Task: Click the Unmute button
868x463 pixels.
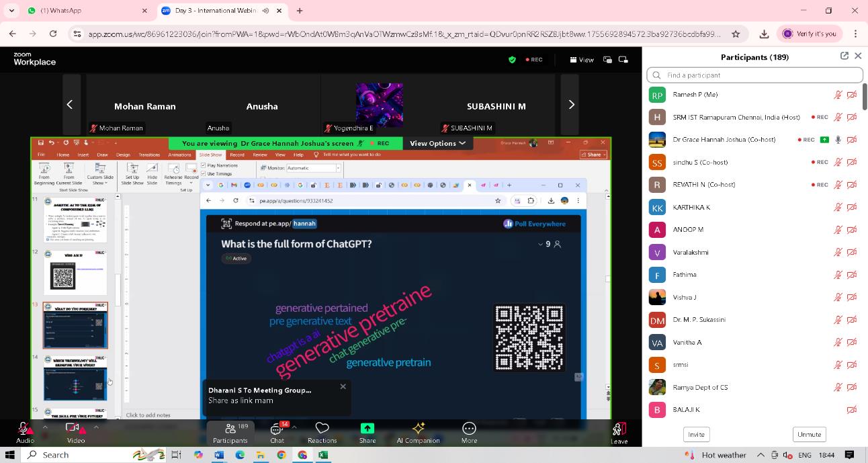Action: pos(809,434)
